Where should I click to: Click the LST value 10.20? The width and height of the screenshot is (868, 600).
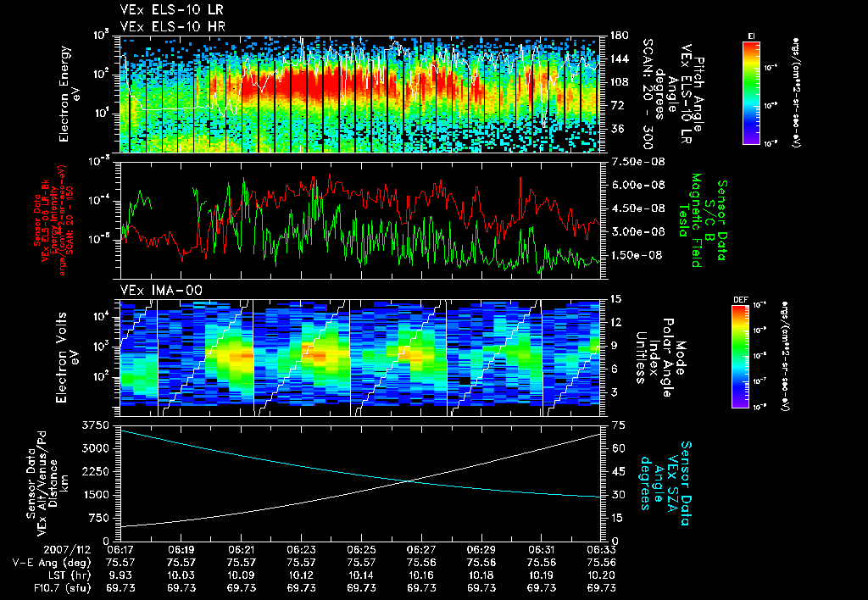coord(601,575)
